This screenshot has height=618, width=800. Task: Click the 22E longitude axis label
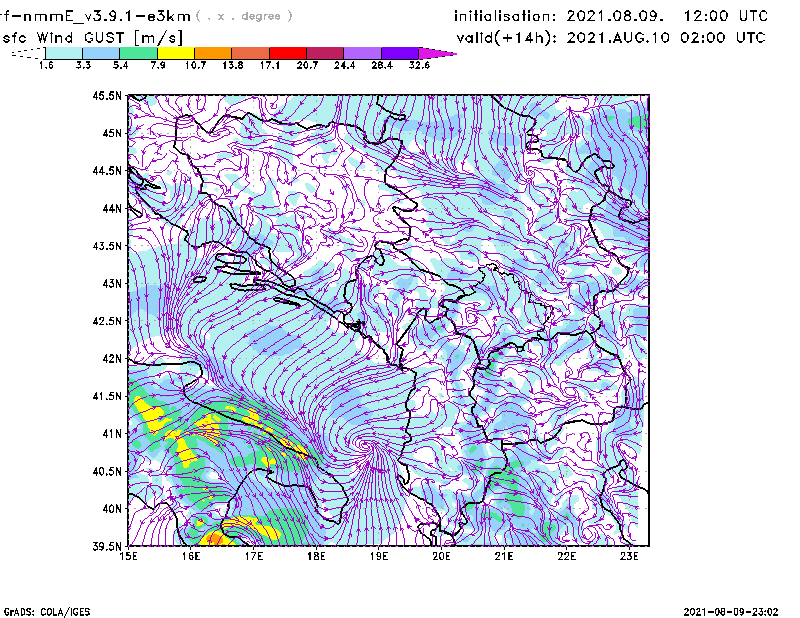coord(566,556)
